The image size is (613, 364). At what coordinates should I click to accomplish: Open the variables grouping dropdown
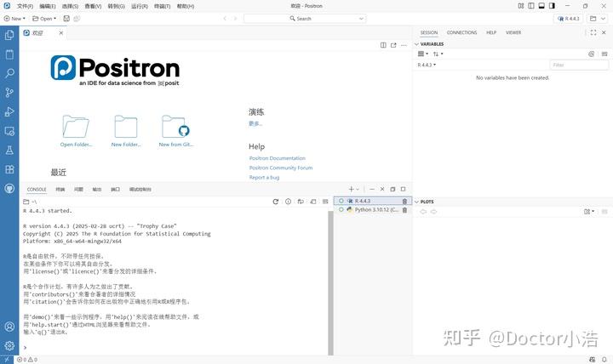pyautogui.click(x=423, y=54)
